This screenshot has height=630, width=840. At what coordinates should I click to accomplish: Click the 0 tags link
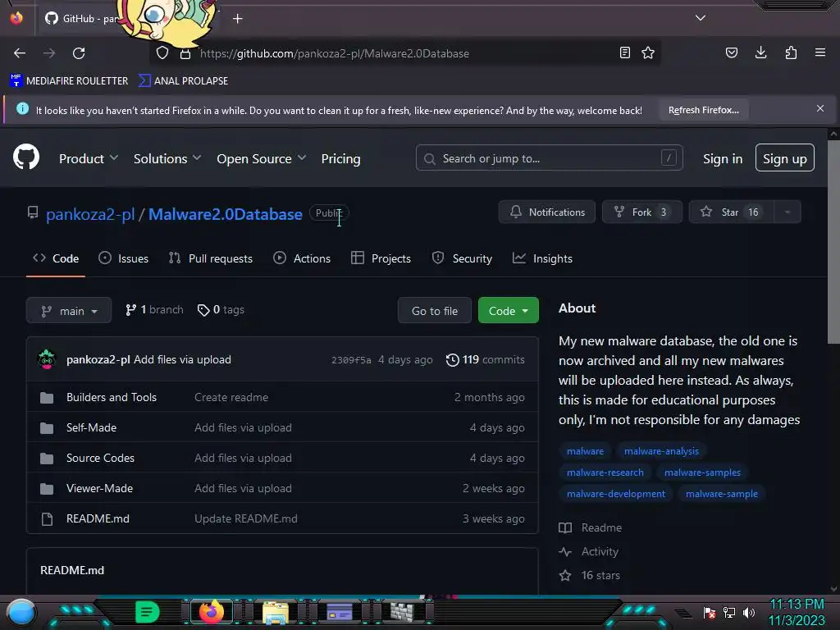pos(221,309)
